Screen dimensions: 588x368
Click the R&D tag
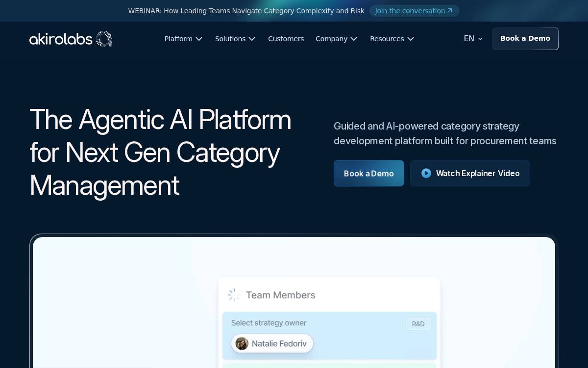[x=418, y=324]
